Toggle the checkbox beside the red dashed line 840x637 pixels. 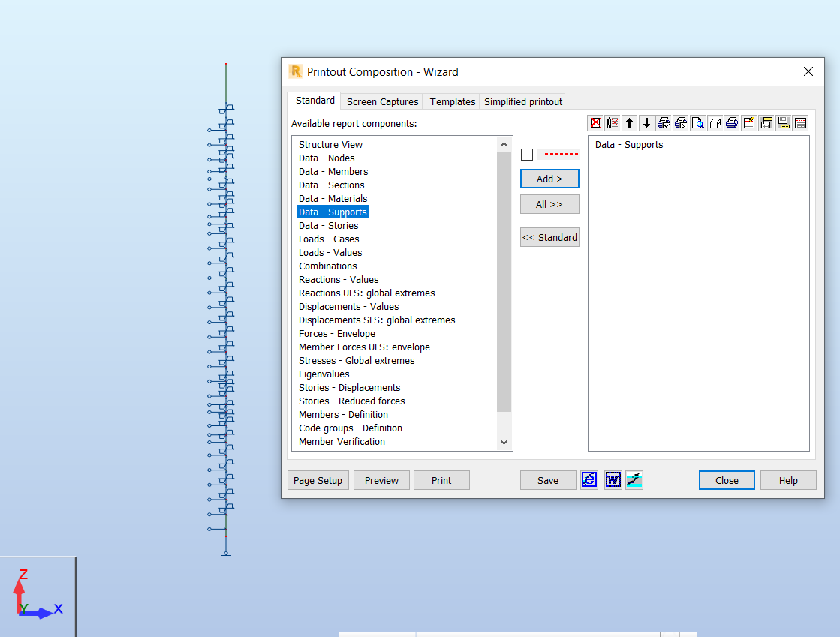click(x=526, y=154)
